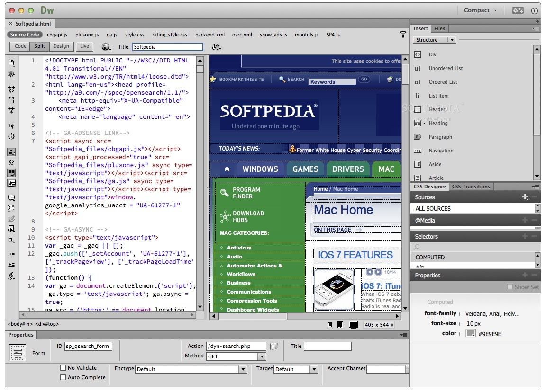Click the Collapse Selection icon
This screenshot has height=392, width=546.
point(11,100)
